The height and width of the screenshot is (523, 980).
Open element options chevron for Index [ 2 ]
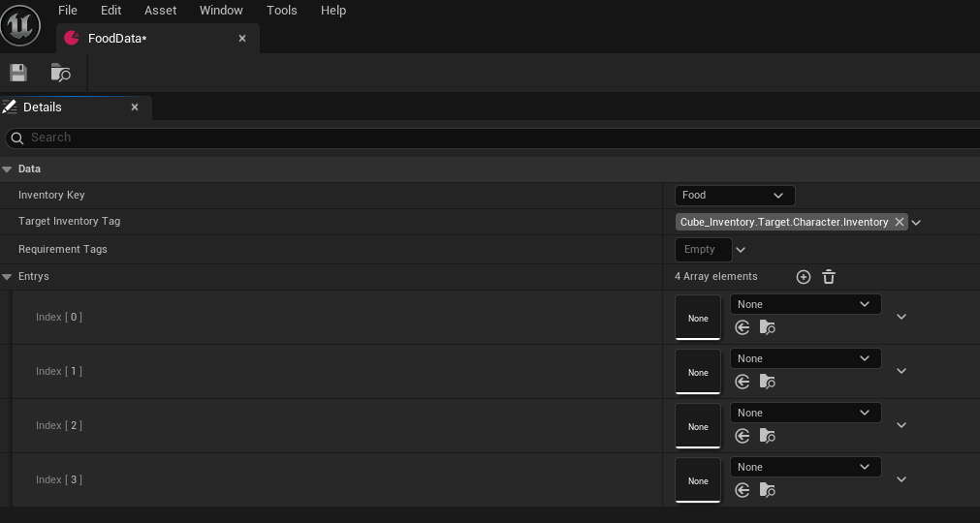[x=901, y=425]
